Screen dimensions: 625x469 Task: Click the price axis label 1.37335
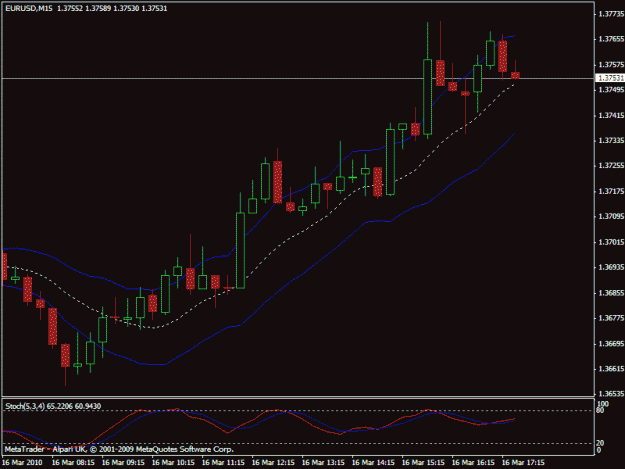click(611, 141)
